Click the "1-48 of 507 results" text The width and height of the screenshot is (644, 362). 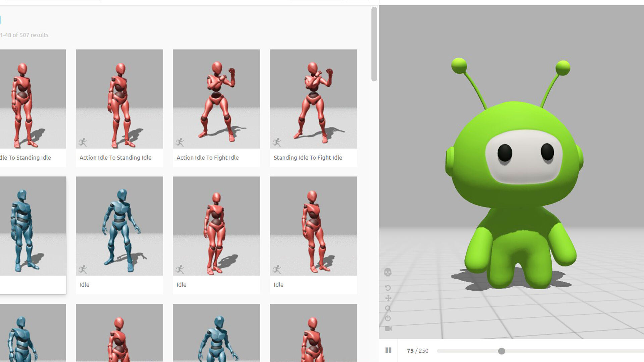pos(24,35)
